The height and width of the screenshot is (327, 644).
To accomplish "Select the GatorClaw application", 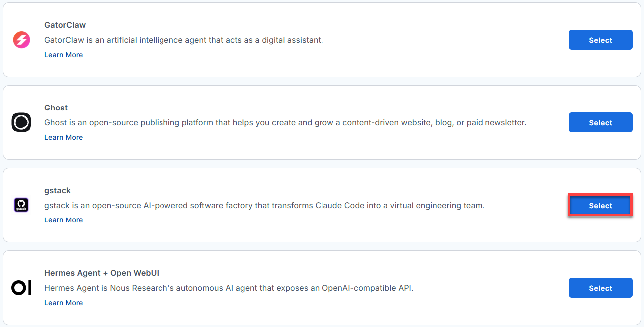I will 600,40.
